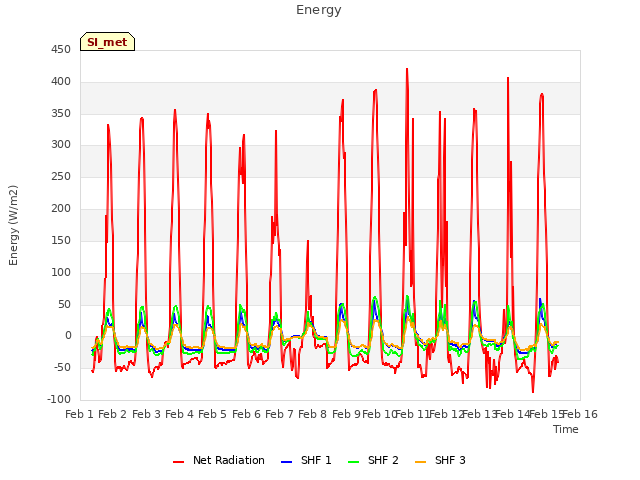The height and width of the screenshot is (480, 640).
Task: Click the Feb 6 x-axis tick label
Action: [x=246, y=414]
